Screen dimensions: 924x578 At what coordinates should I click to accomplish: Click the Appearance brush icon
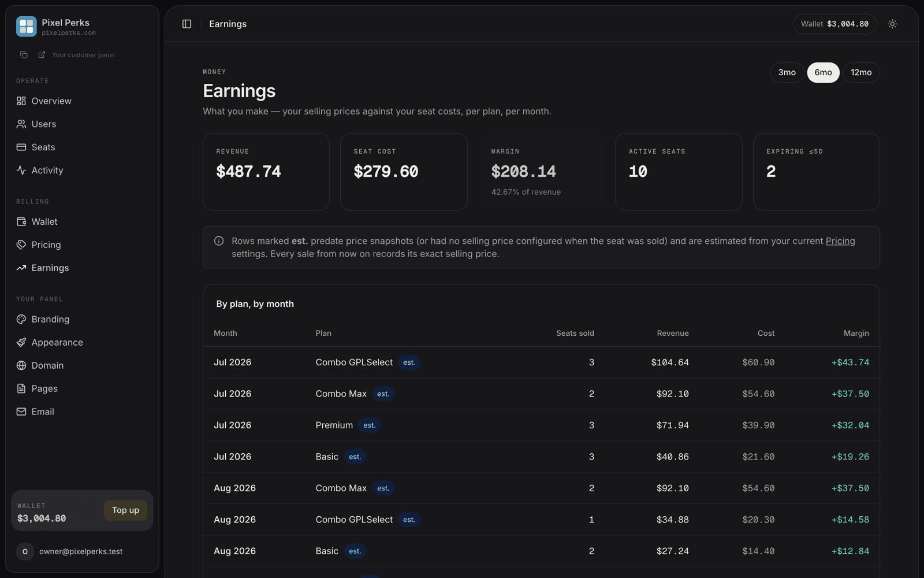(21, 342)
